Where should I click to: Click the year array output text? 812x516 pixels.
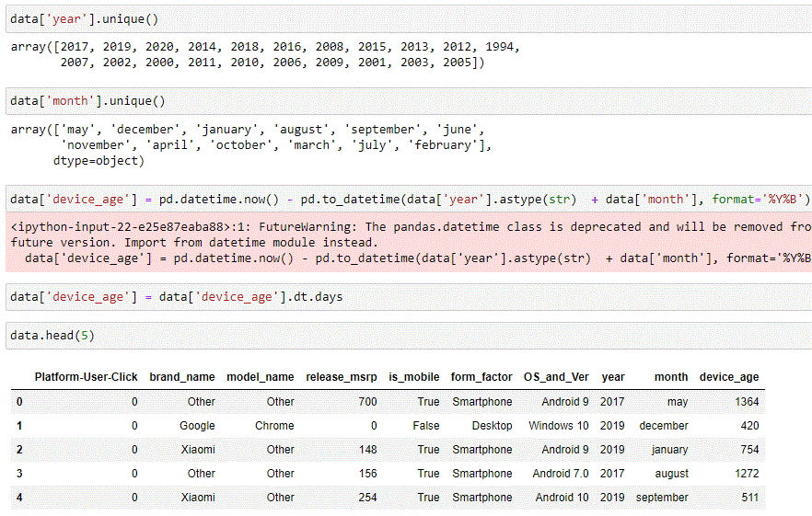pos(264,54)
